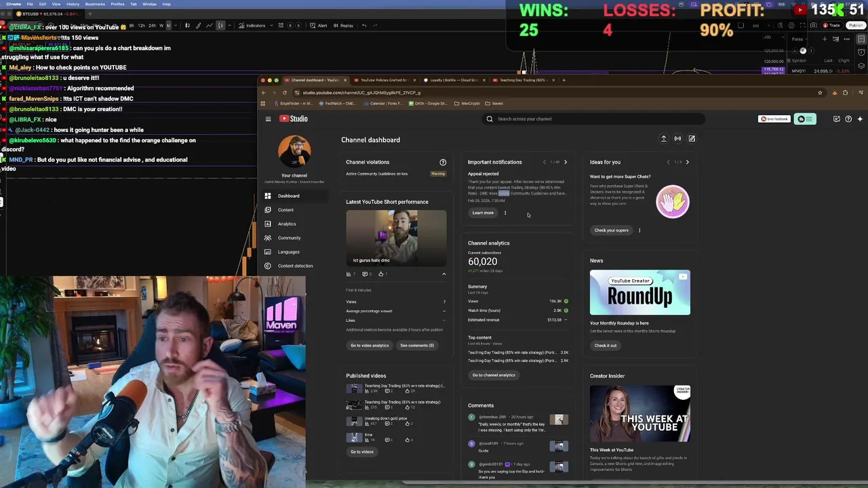868x488 pixels.
Task: Open the Chrome History menu
Action: [73, 4]
